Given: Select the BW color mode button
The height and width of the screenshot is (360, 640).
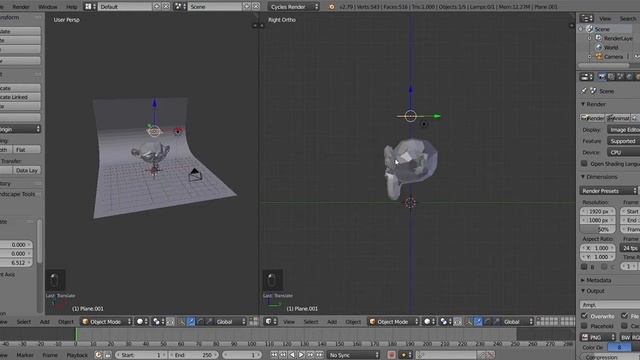Looking at the screenshot, I should (625, 337).
